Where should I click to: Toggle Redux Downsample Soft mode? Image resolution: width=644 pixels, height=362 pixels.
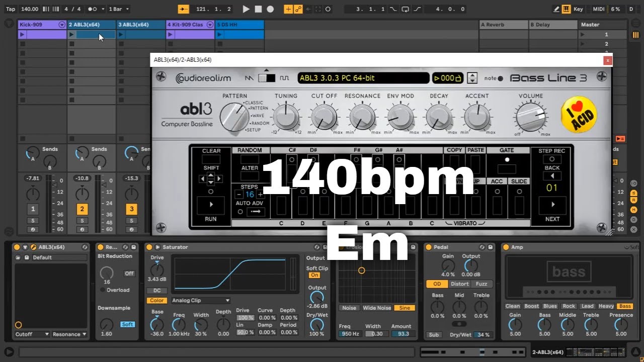128,324
